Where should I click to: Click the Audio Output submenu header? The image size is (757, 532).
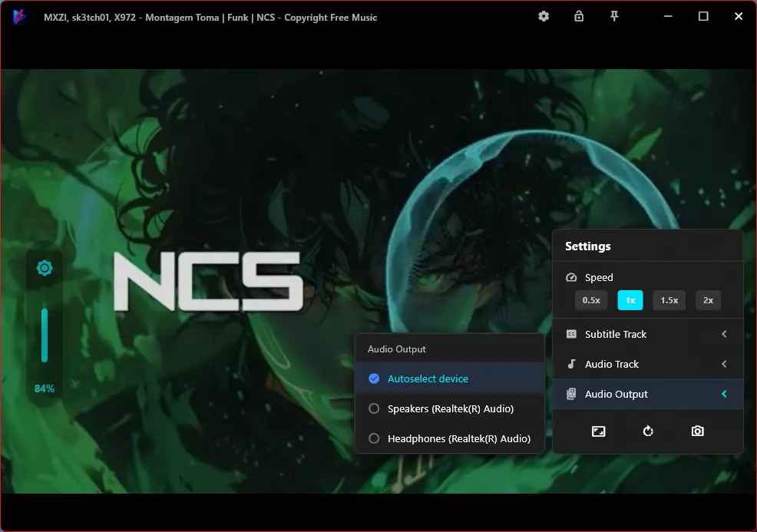397,349
